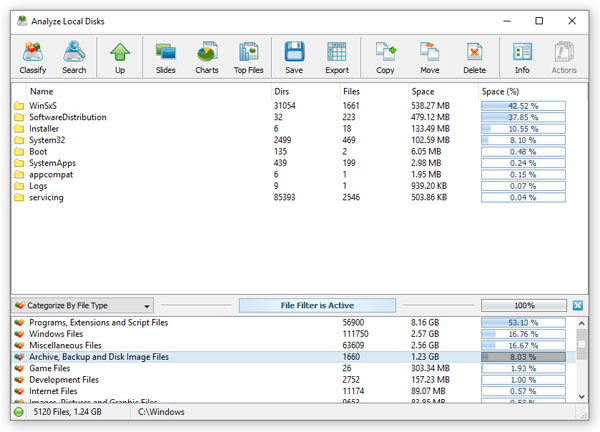Go up one directory level
Viewport: 600px width, 432px height.
(120, 57)
